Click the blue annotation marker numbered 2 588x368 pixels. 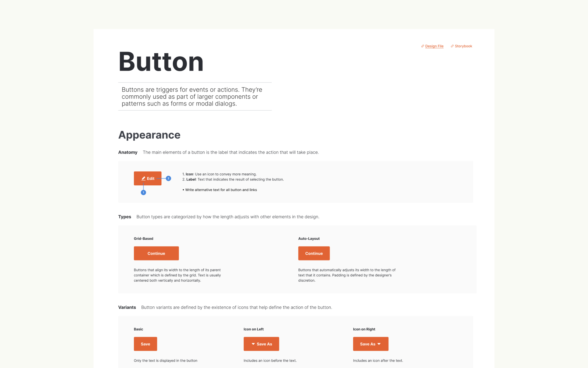coord(169,179)
